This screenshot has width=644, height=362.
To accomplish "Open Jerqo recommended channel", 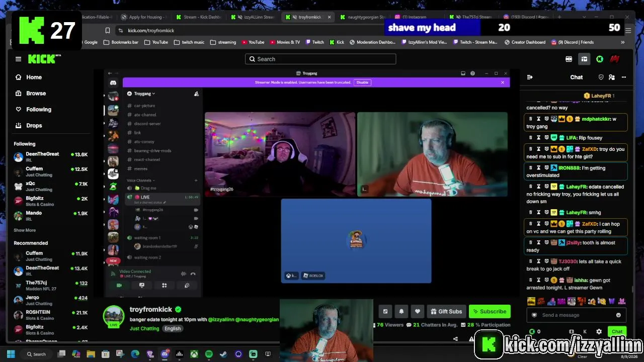I will (51, 300).
